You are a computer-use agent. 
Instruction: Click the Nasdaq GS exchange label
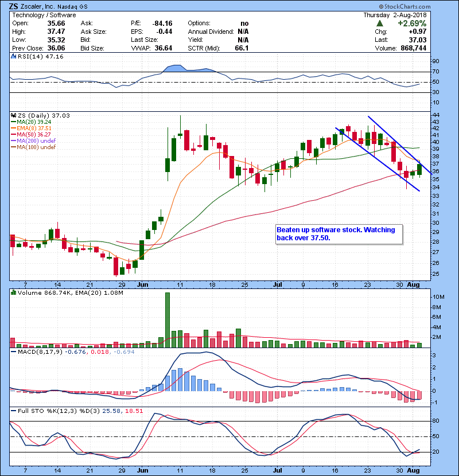tap(72, 7)
